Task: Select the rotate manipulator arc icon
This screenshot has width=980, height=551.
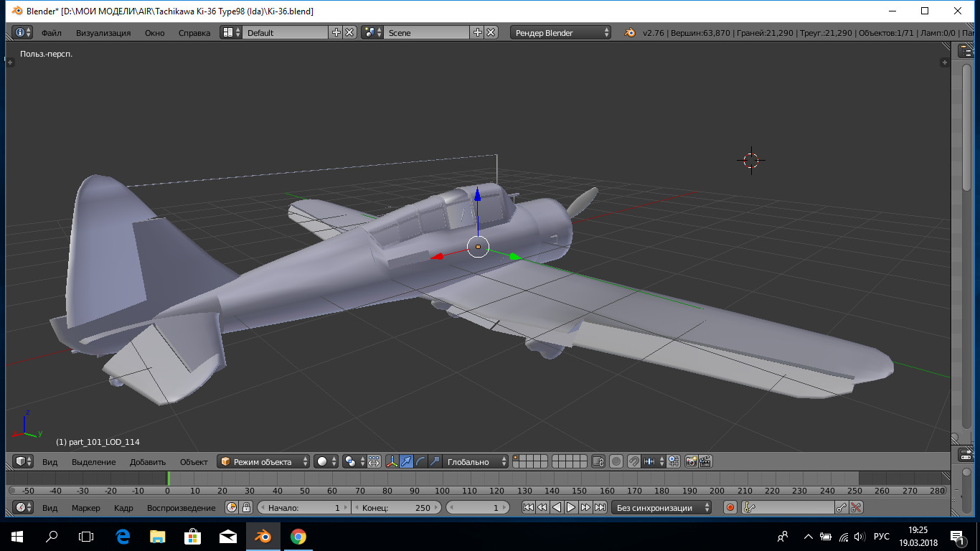Action: (421, 462)
